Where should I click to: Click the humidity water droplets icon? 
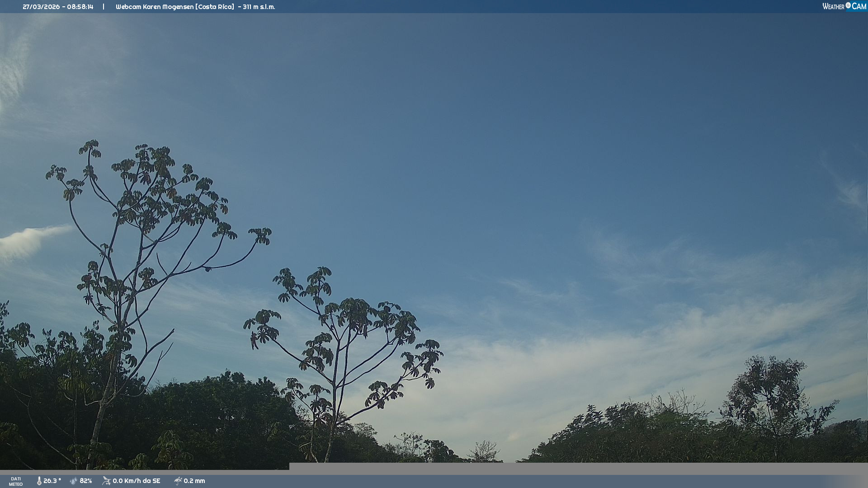tap(74, 481)
